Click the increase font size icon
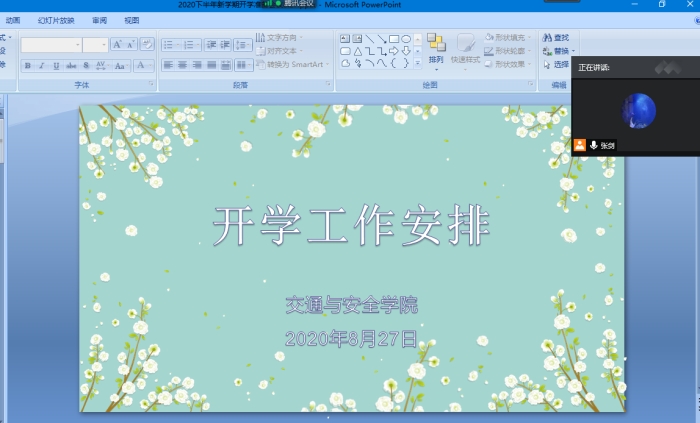 click(x=117, y=44)
